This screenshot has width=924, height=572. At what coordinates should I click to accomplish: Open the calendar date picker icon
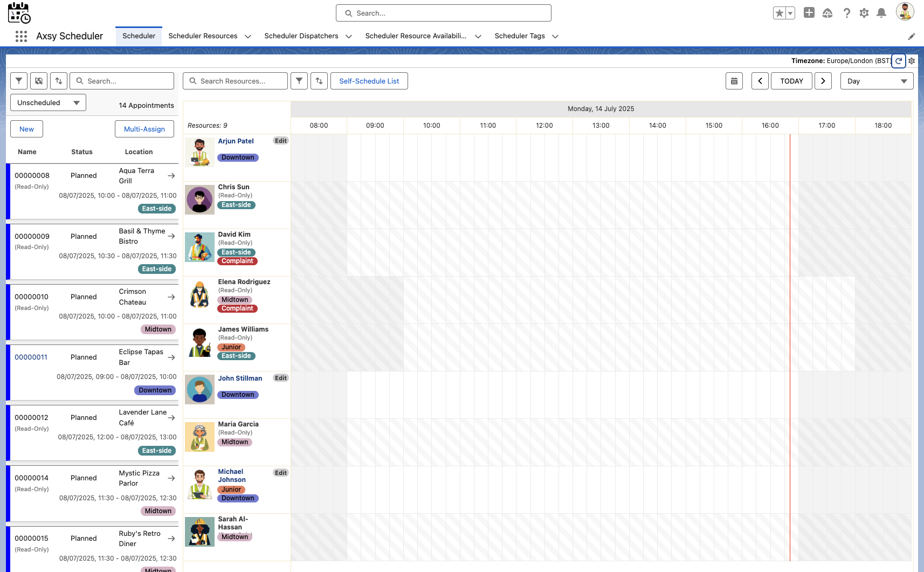point(734,81)
